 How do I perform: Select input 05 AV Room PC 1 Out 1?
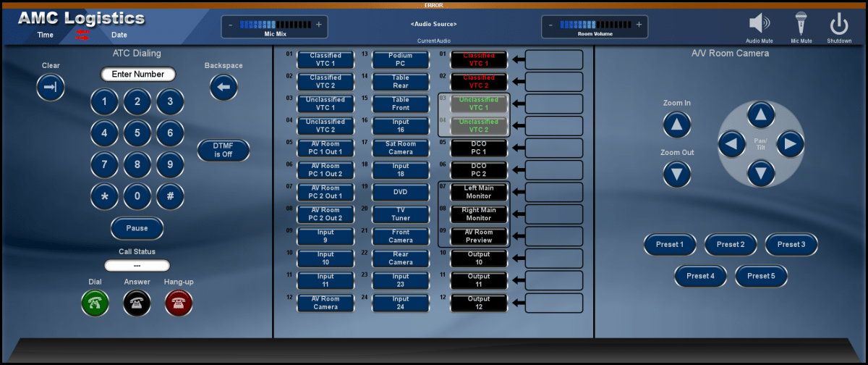pyautogui.click(x=325, y=148)
